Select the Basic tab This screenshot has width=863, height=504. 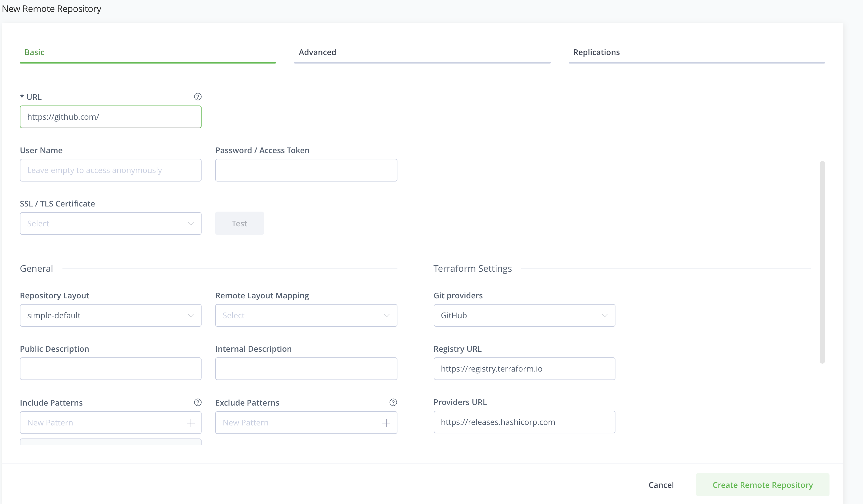pyautogui.click(x=34, y=52)
